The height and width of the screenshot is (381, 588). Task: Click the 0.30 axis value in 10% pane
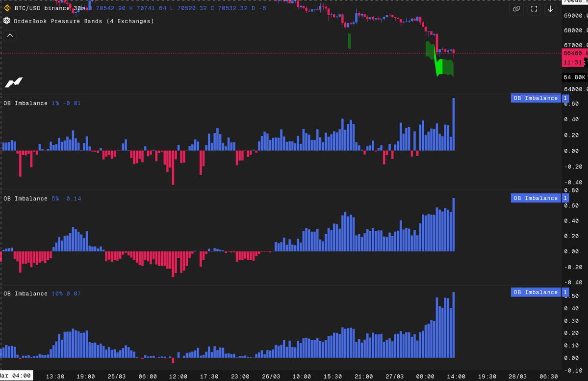(x=571, y=321)
